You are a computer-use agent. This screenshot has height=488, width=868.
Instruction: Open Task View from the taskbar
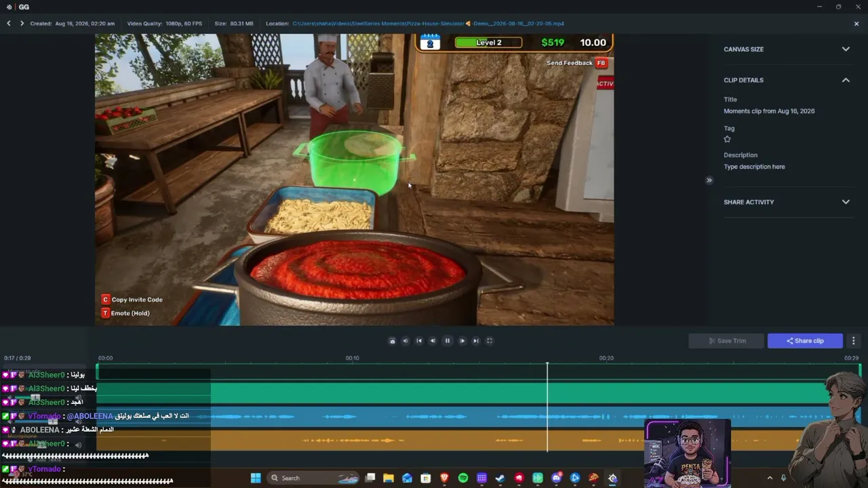[370, 478]
